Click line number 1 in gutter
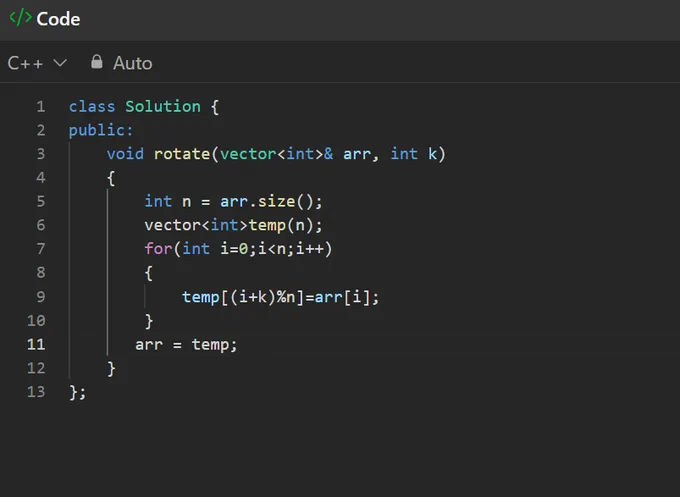680x497 pixels. (41, 107)
